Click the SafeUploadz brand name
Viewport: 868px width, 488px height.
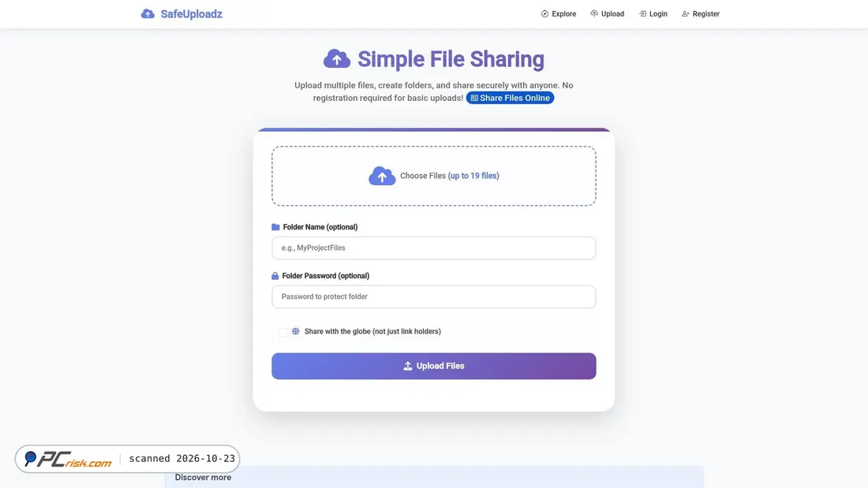pos(192,14)
